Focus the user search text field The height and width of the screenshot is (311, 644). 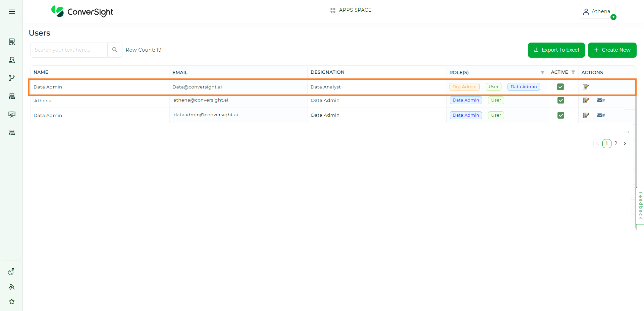coord(69,50)
